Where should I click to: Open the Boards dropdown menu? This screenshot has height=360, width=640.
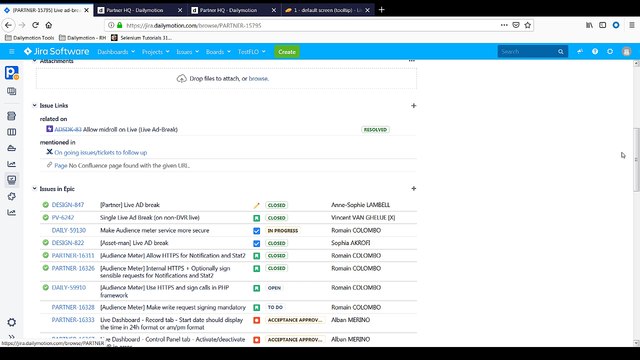218,52
